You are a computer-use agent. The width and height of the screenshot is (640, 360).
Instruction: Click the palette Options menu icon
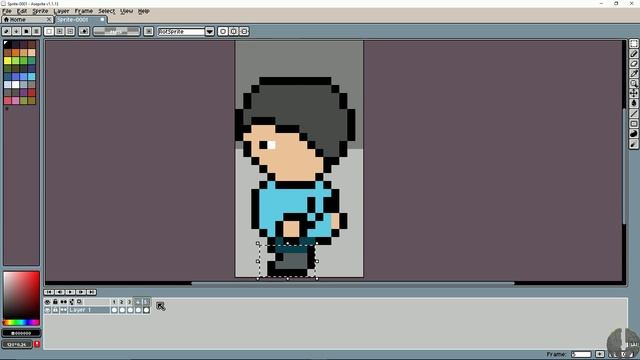pyautogui.click(x=36, y=31)
